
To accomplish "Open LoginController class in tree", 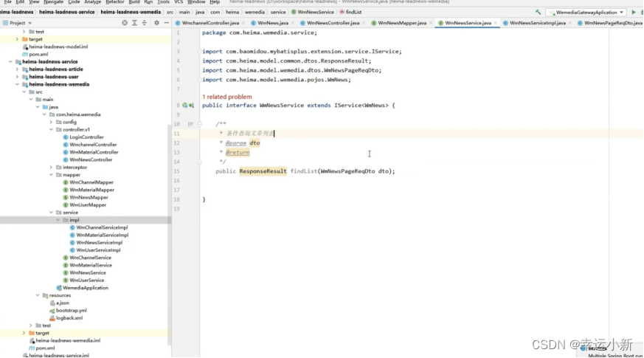I will coord(86,137).
